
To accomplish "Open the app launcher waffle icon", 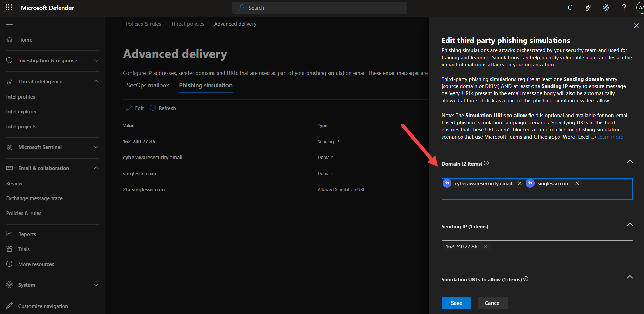I will tap(9, 7).
